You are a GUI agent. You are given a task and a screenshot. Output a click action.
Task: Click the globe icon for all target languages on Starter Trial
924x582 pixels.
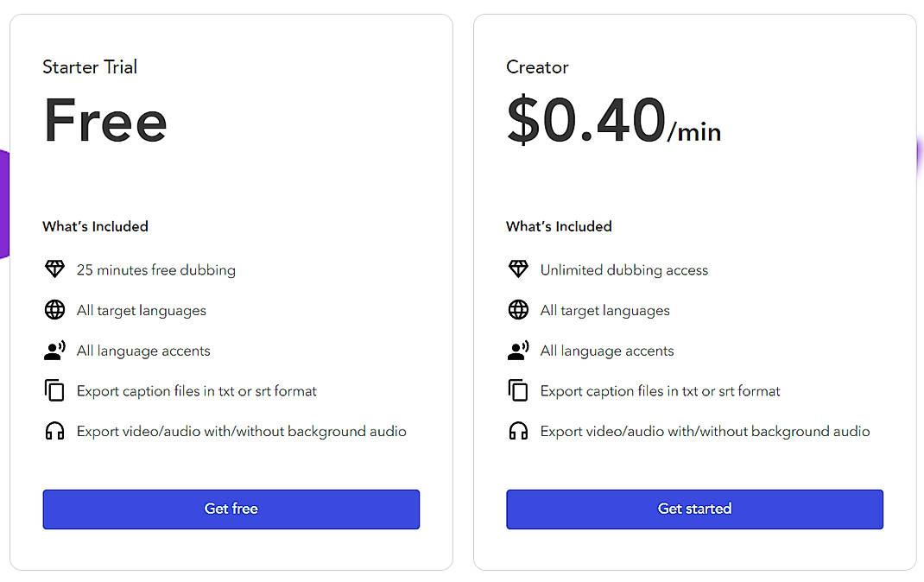click(x=54, y=310)
